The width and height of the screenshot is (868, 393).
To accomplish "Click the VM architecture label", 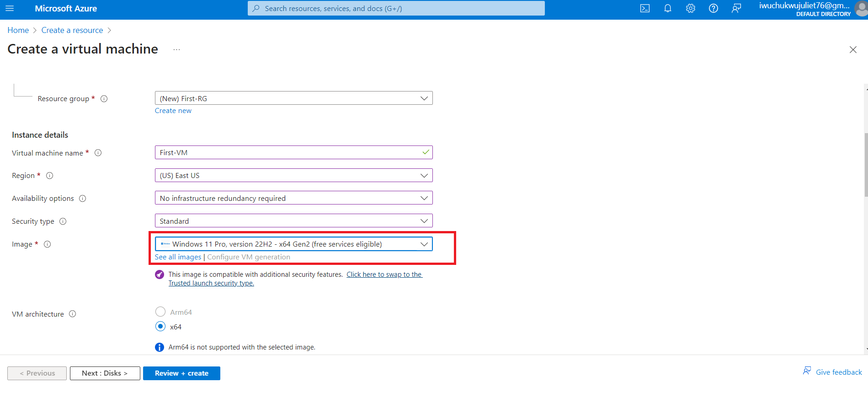I will (38, 314).
